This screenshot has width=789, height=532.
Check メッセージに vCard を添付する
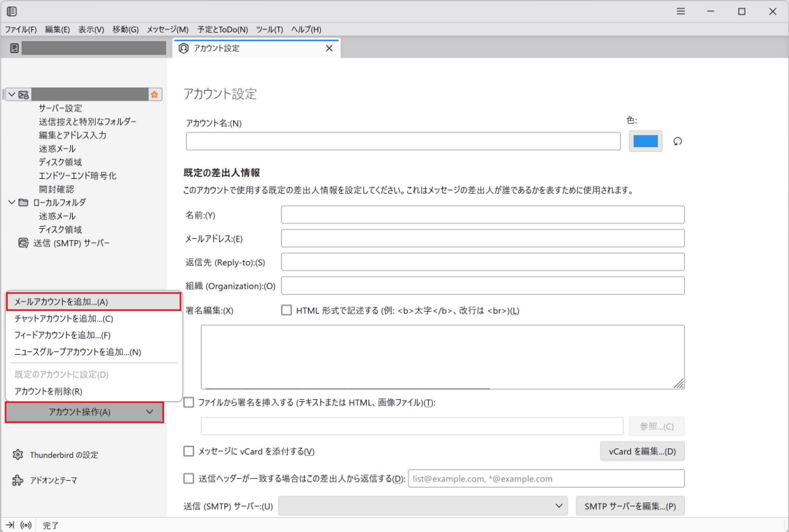[x=188, y=451]
